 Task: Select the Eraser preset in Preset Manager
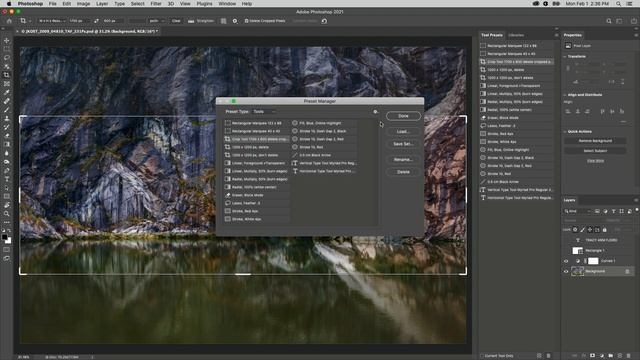(x=257, y=195)
